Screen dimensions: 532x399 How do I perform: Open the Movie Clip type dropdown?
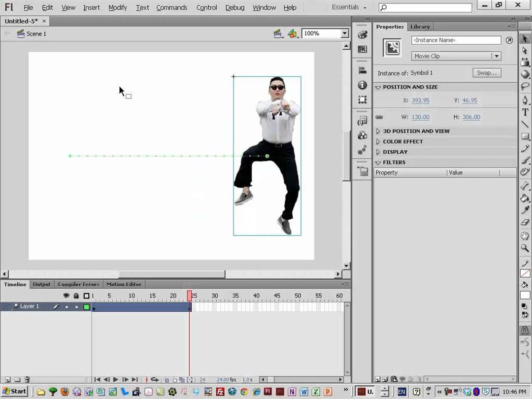tap(496, 56)
